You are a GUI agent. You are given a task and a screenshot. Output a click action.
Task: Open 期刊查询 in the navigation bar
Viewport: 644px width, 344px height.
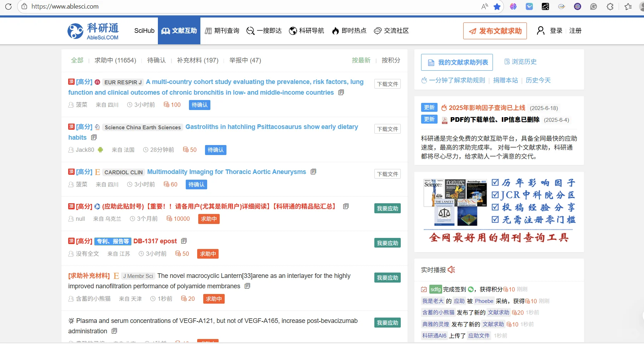click(222, 31)
